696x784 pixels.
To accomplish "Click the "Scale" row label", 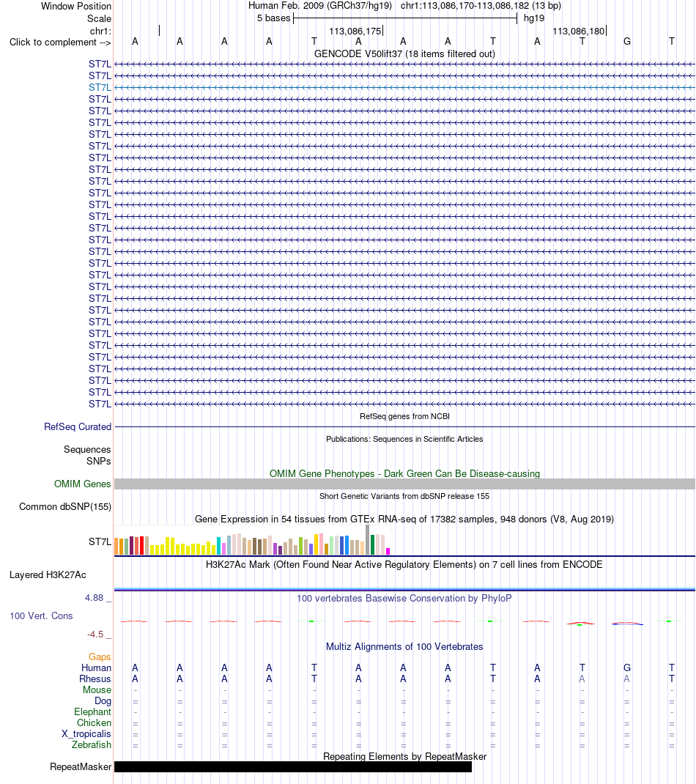I will 99,18.
